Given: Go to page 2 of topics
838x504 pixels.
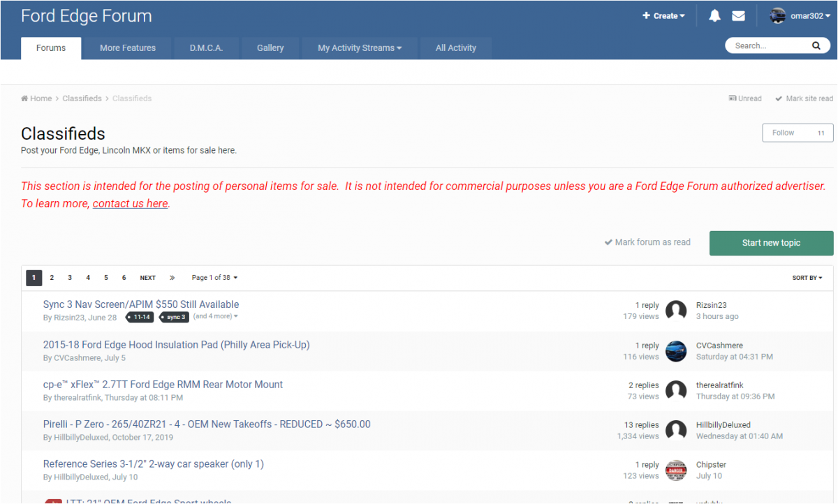Looking at the screenshot, I should pyautogui.click(x=52, y=278).
